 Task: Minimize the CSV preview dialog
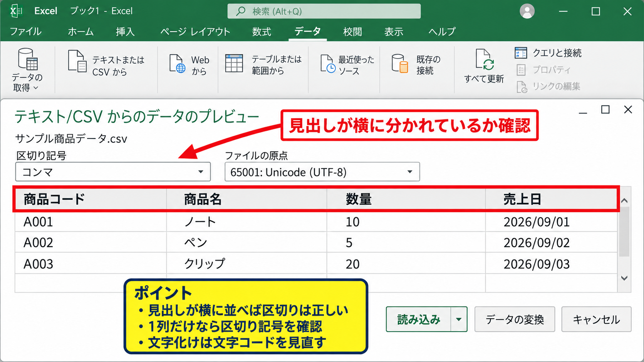[x=583, y=112]
